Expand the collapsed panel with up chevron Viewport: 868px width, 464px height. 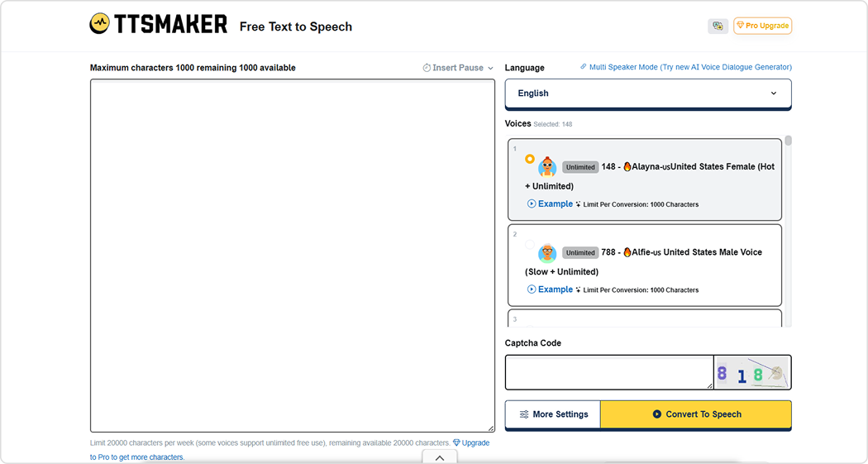(440, 457)
